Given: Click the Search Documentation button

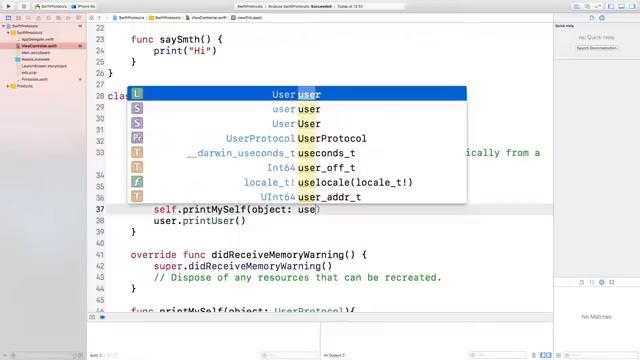Looking at the screenshot, I should [596, 48].
